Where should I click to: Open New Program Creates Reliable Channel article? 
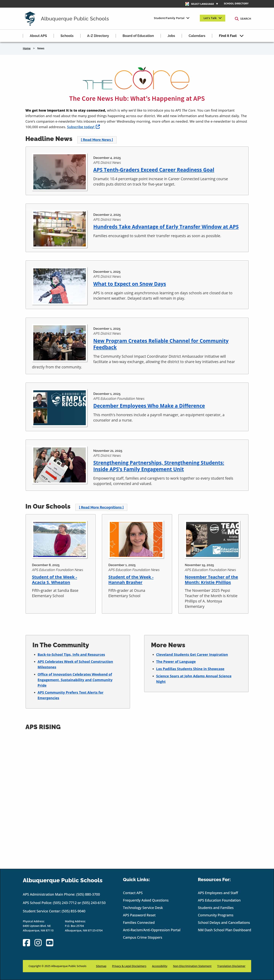tap(161, 344)
